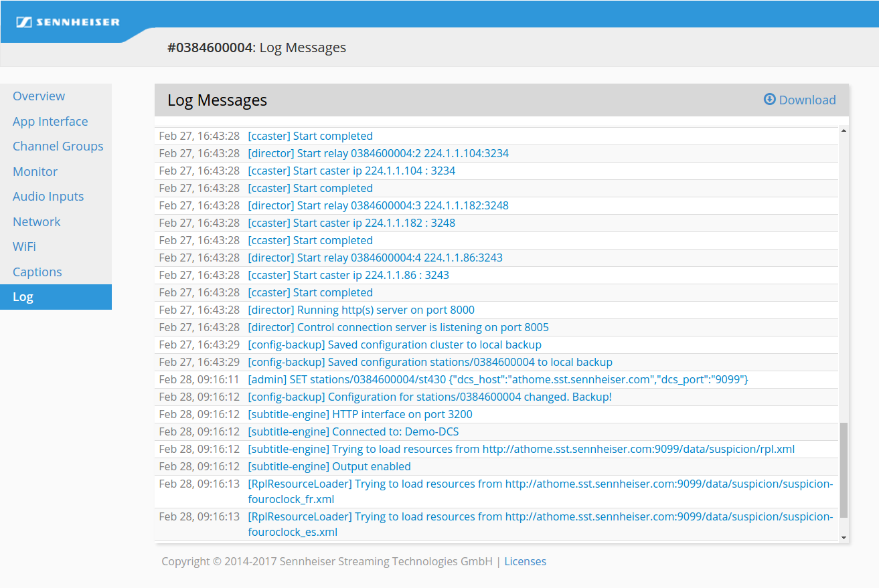Click the log list scrollbar thumb
The image size is (879, 588).
pos(844,470)
